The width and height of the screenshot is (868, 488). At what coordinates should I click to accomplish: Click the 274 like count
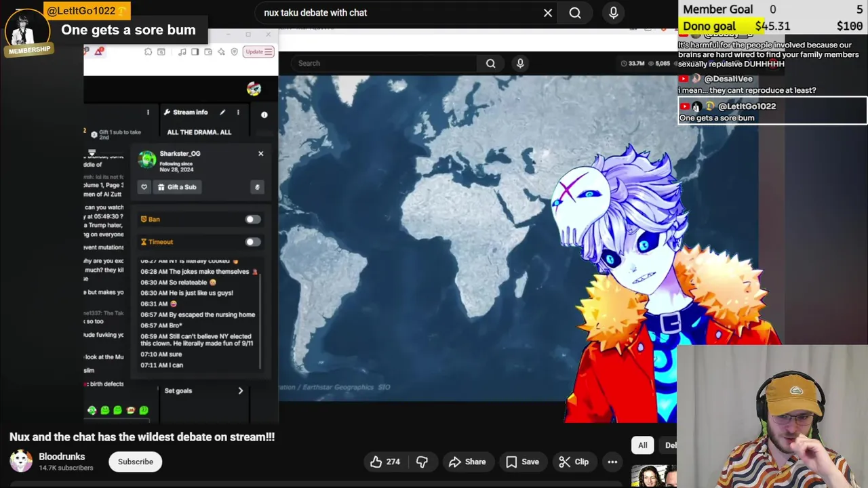coord(393,462)
